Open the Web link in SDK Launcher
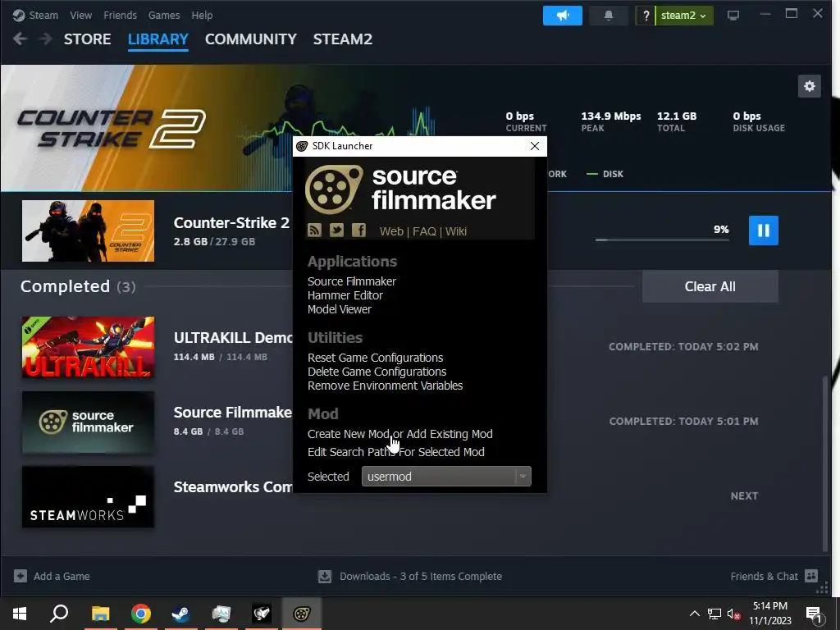Image resolution: width=840 pixels, height=630 pixels. click(x=391, y=231)
